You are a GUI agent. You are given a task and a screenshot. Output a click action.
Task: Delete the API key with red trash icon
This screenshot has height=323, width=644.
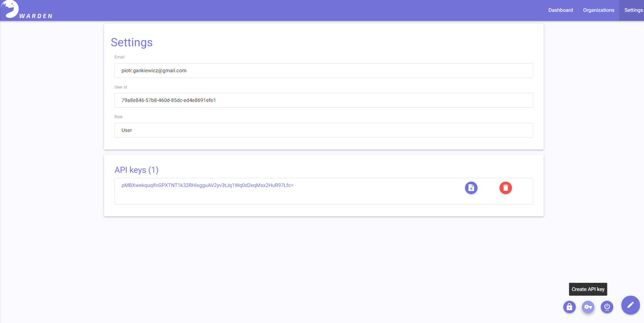(506, 188)
